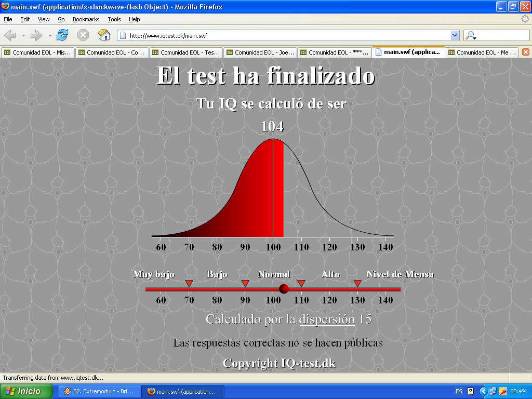The height and width of the screenshot is (399, 532).
Task: Click the IQ slider round knob
Action: (284, 289)
